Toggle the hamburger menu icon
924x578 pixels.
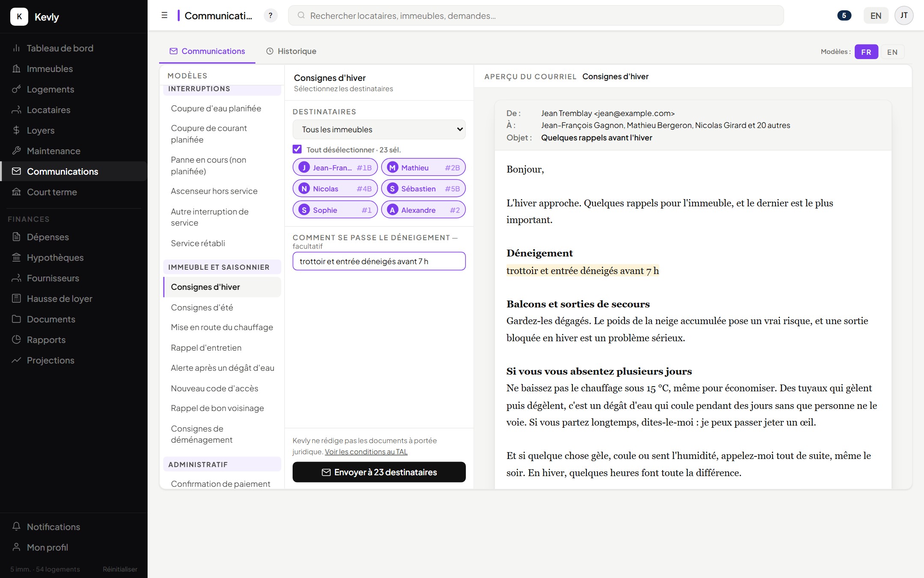[164, 15]
